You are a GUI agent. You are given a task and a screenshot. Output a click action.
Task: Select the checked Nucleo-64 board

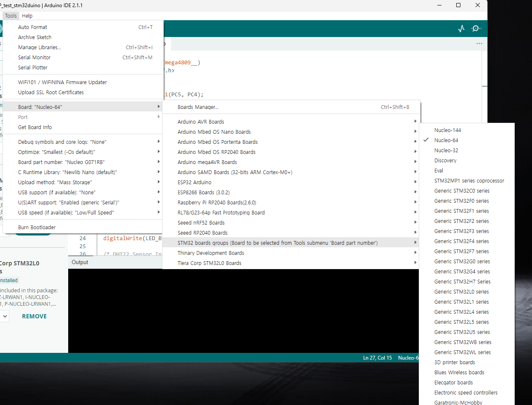pyautogui.click(x=467, y=140)
